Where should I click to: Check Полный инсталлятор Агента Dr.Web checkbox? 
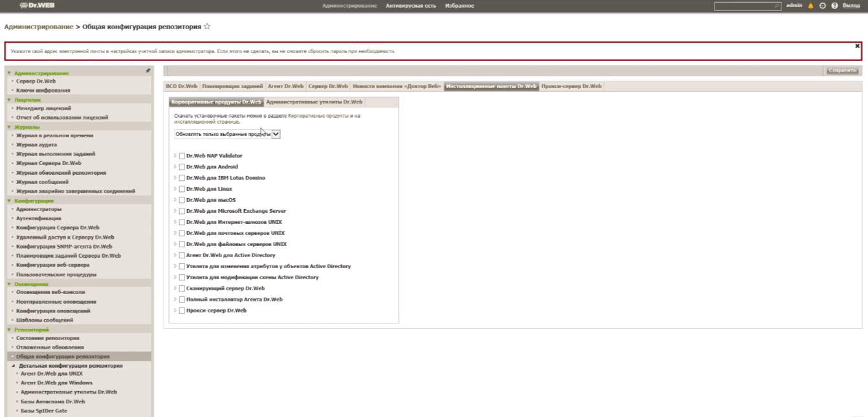pos(182,300)
